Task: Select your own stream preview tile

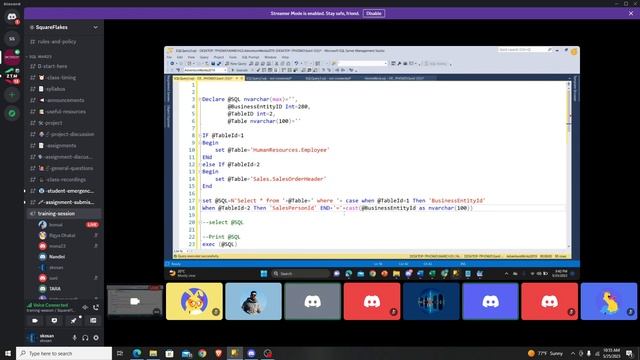Action: click(135, 301)
